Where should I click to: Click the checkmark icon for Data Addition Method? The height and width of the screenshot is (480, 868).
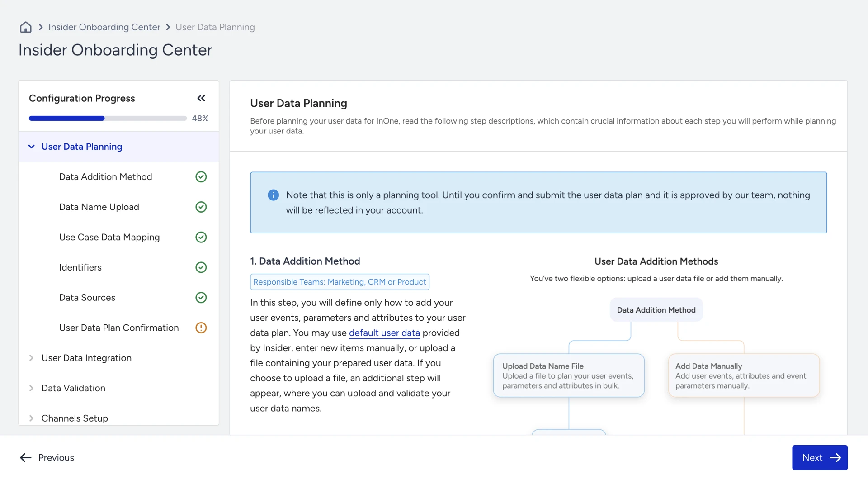tap(201, 177)
